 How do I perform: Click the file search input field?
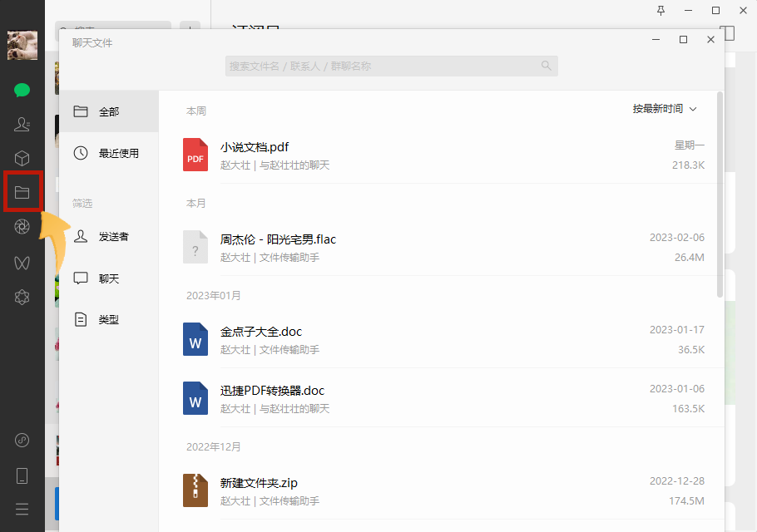point(392,66)
